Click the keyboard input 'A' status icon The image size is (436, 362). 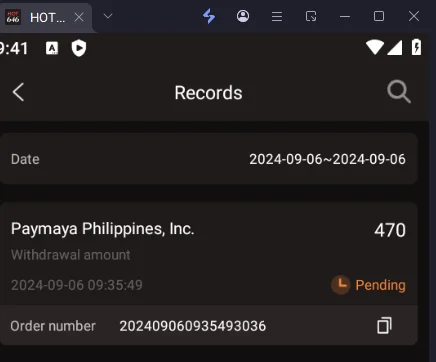[x=52, y=49]
